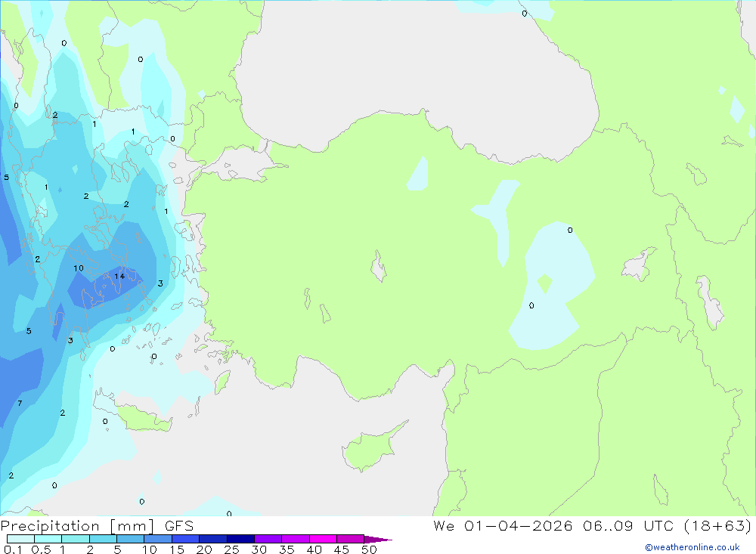Open the weatheronline.co.uk link
This screenshot has width=756, height=554.
tap(692, 547)
